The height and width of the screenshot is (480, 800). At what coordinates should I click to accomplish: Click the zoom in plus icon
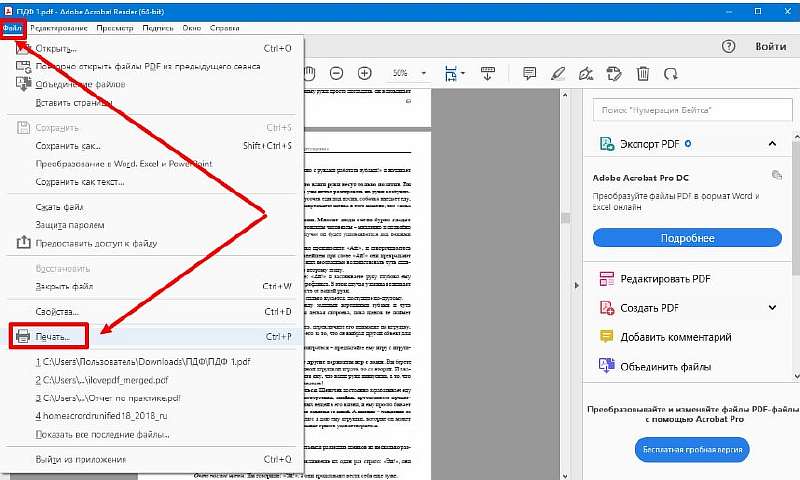[365, 74]
